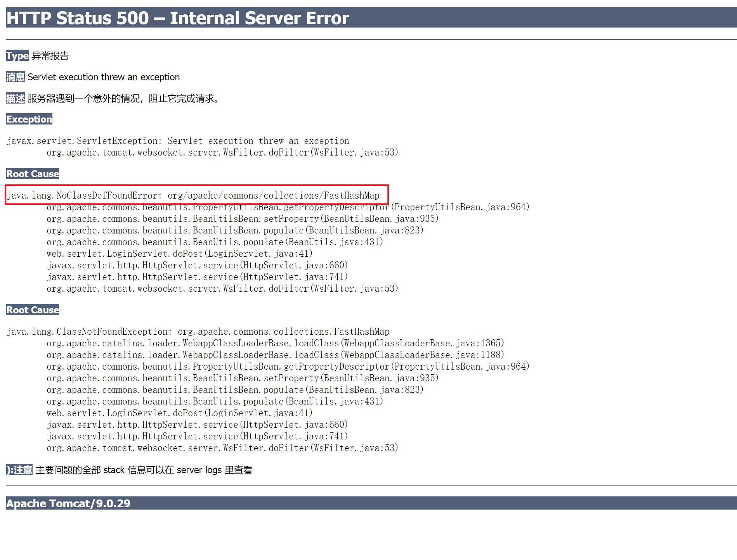Select the Exception section header
Screen dimensions: 737x560
29,119
